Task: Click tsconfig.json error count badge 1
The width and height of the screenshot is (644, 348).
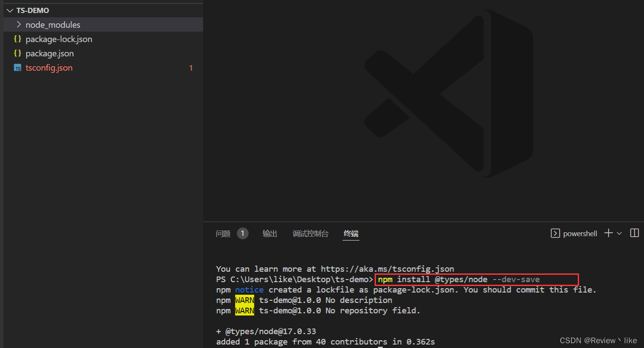Action: 191,68
